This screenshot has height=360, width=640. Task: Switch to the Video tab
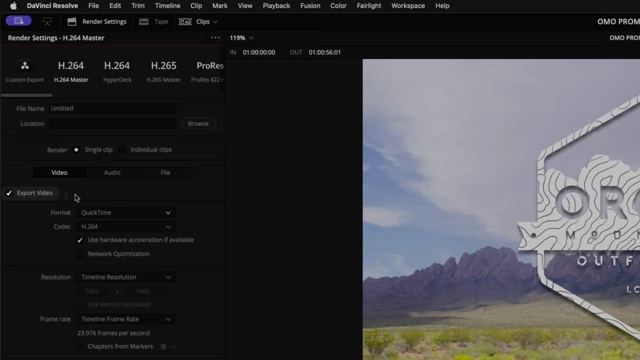pos(59,173)
